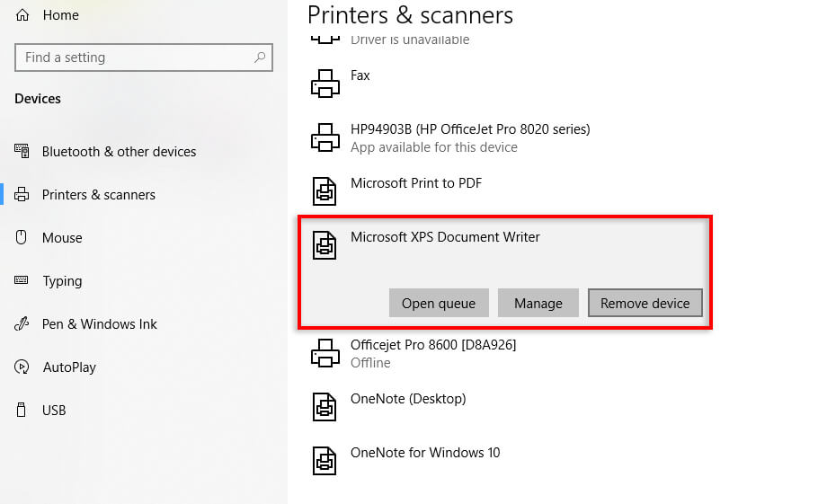Go to Mouse settings

(x=62, y=238)
